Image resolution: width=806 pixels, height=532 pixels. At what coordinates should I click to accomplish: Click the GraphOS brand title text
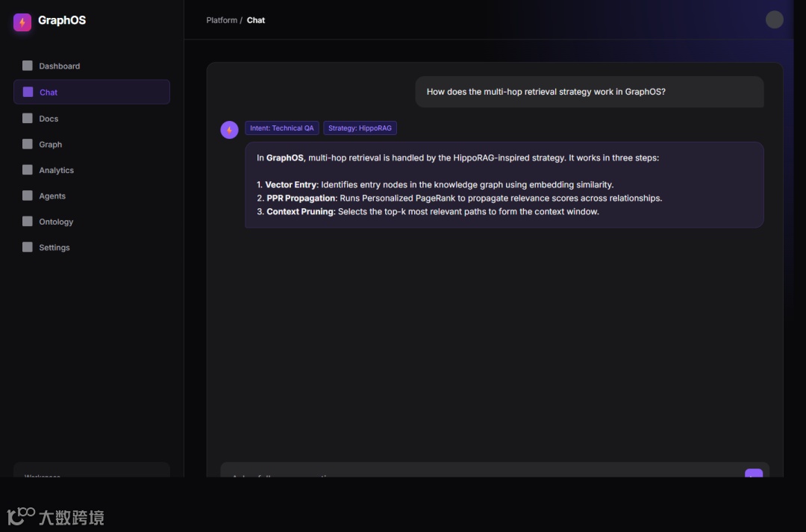[62, 21]
